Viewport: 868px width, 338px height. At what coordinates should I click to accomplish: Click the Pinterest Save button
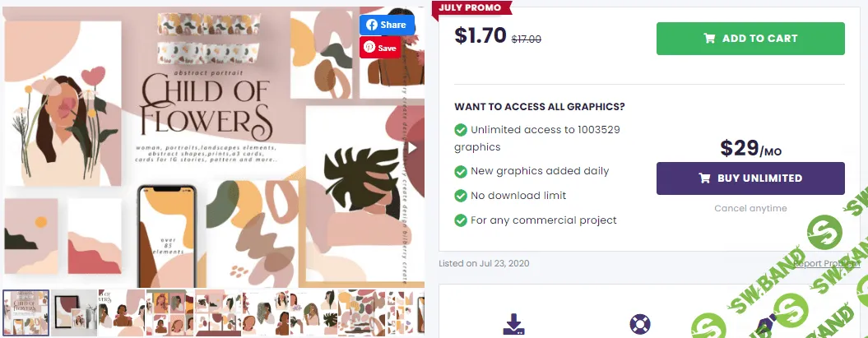pos(379,48)
